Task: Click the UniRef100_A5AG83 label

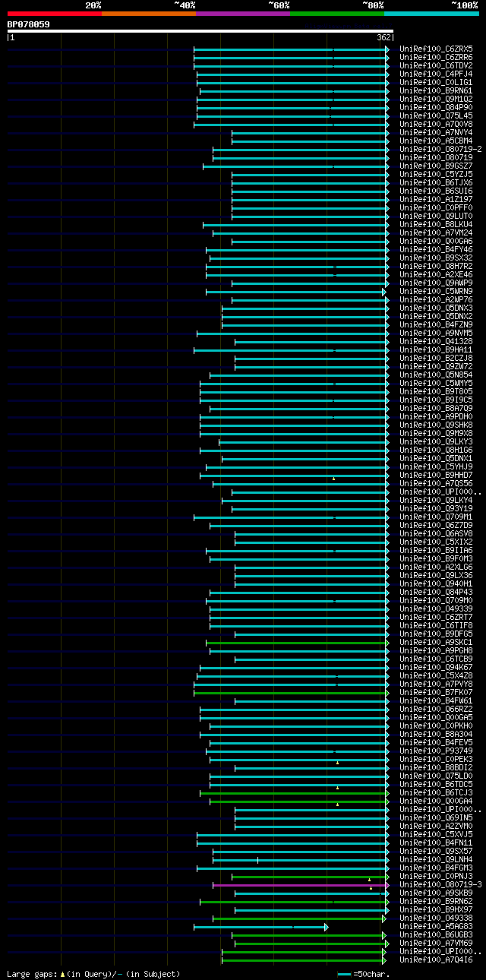Action: click(436, 926)
